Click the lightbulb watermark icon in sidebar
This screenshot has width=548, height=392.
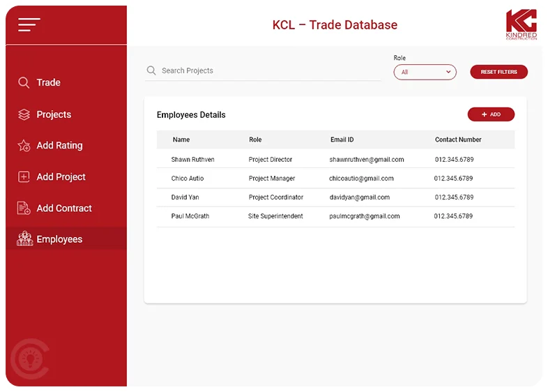(29, 360)
